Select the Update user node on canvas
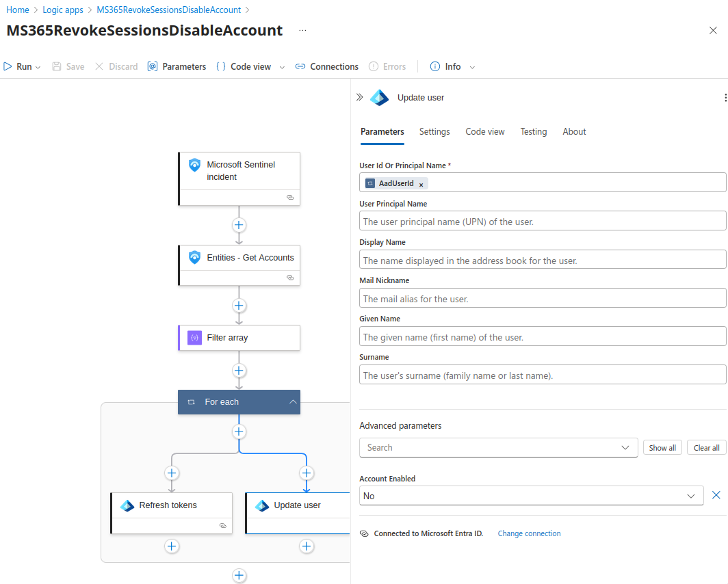This screenshot has width=728, height=584. click(x=298, y=513)
